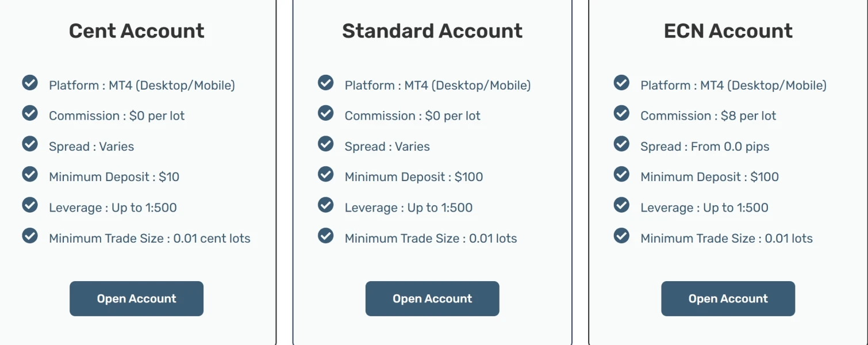Click checkmark next to ECN Minimum Trade Size
Image resolution: width=868 pixels, height=345 pixels.
tap(621, 236)
